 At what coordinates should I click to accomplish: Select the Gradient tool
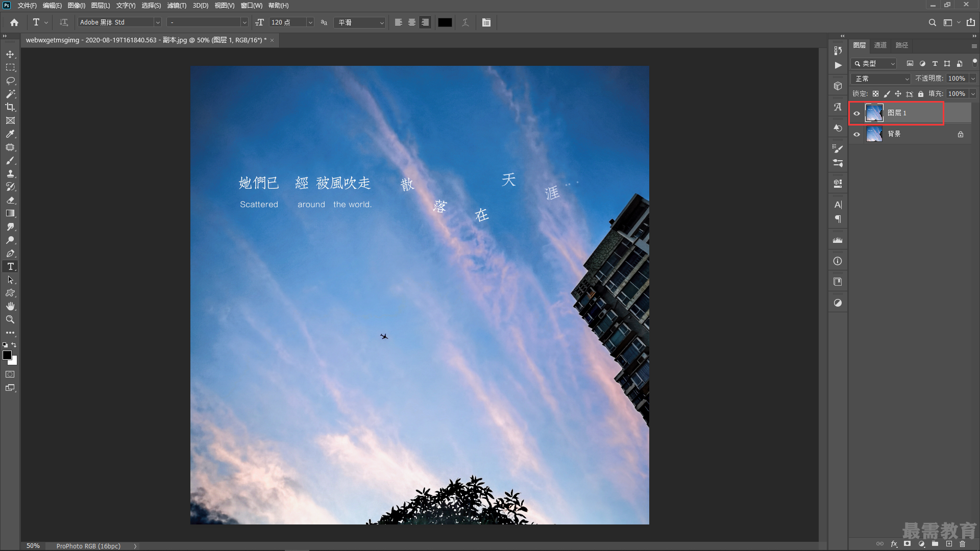coord(10,213)
